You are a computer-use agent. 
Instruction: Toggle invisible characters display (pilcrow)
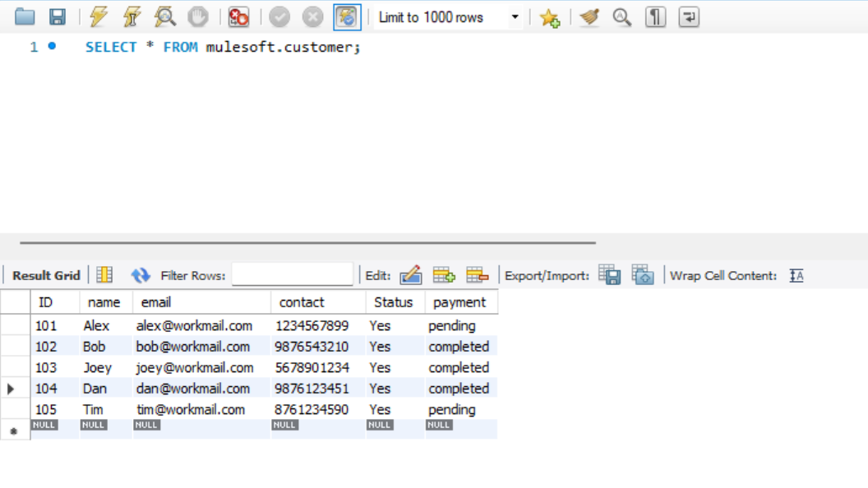[x=655, y=17]
